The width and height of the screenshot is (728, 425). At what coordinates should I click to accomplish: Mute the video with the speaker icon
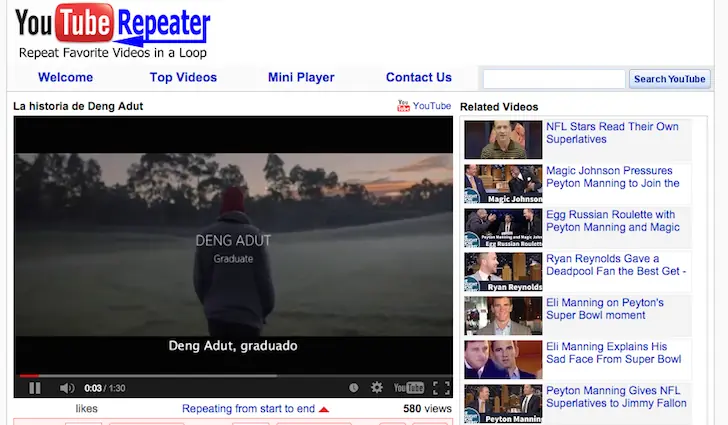pos(67,388)
